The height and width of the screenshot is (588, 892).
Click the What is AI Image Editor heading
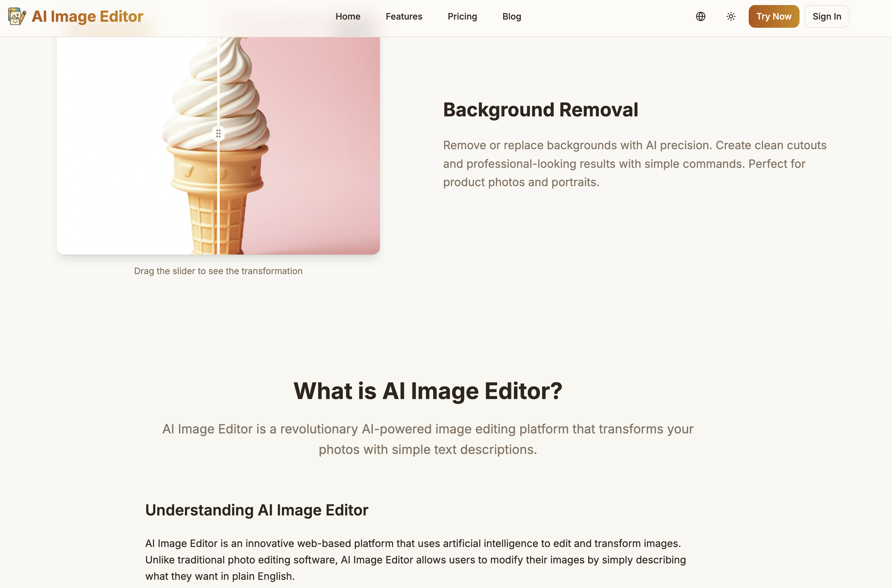tap(427, 391)
